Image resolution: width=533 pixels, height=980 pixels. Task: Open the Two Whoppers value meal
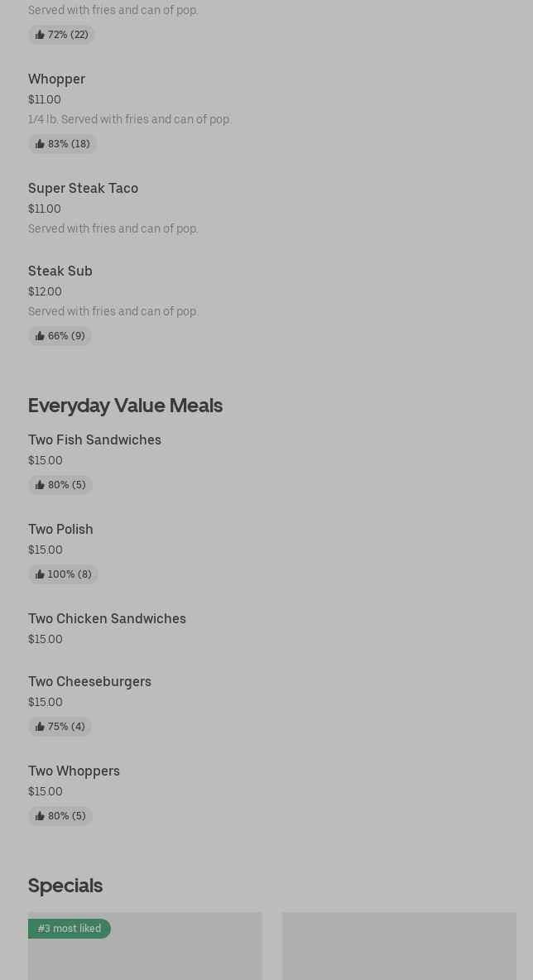(x=74, y=771)
